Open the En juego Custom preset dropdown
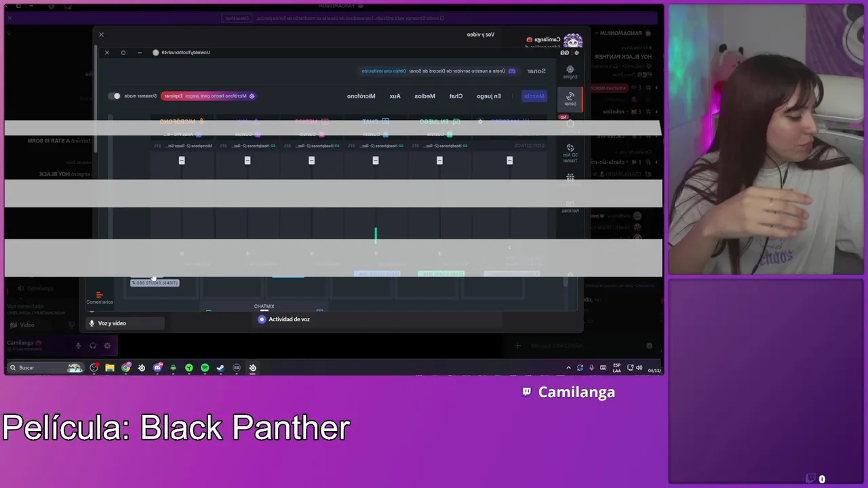The width and height of the screenshot is (868, 488). [440, 134]
